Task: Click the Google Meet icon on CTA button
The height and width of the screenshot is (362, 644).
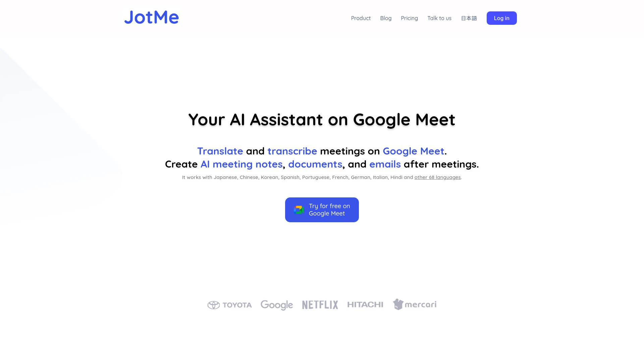Action: [299, 209]
